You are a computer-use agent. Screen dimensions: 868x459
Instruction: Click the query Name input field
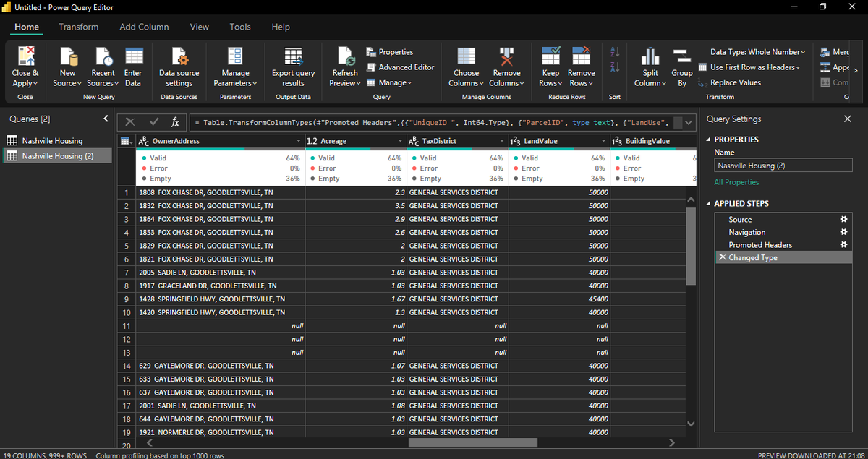(x=783, y=166)
